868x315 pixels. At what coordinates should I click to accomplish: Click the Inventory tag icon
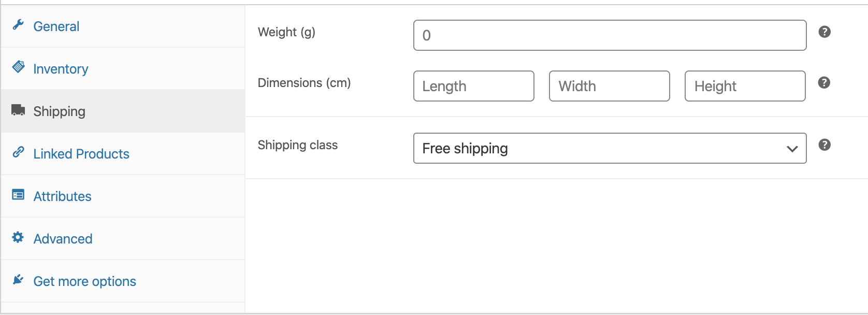18,67
